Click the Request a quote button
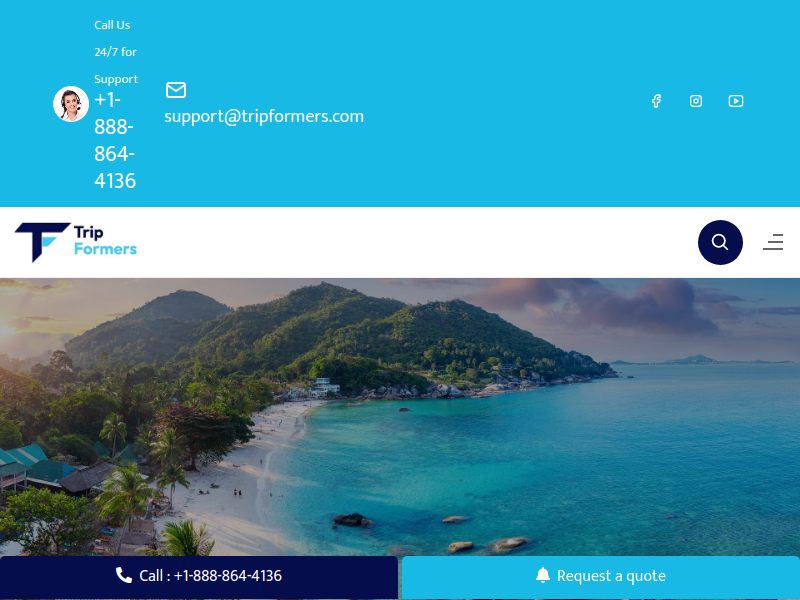 tap(601, 577)
